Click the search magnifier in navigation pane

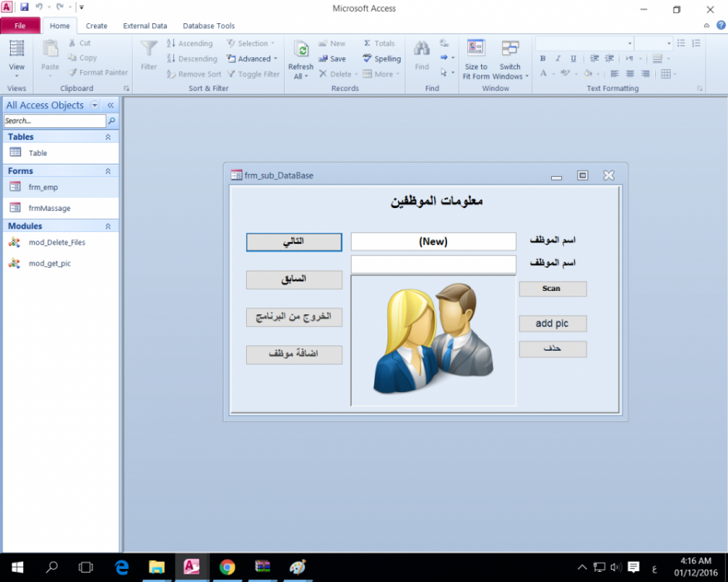pyautogui.click(x=112, y=121)
